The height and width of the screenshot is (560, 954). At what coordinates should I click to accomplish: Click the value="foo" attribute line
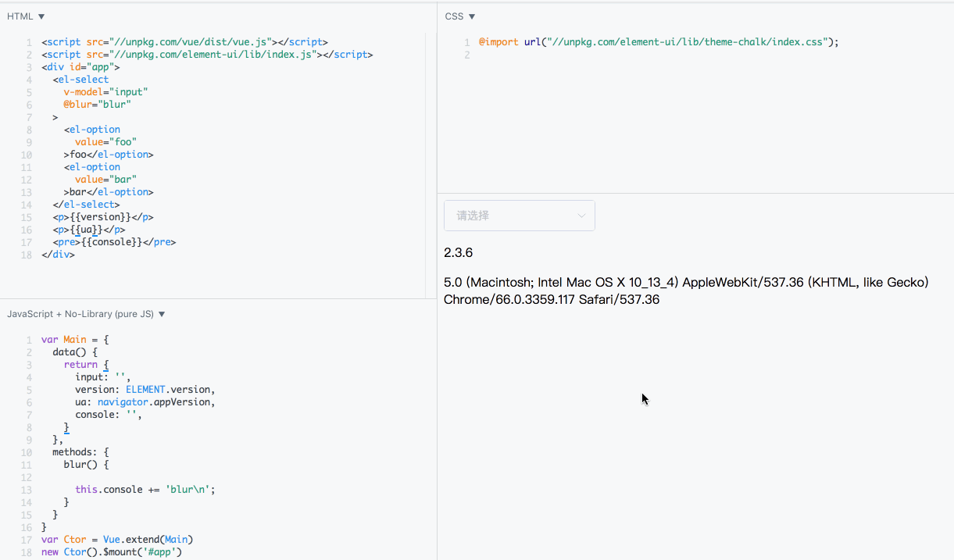[x=105, y=142]
